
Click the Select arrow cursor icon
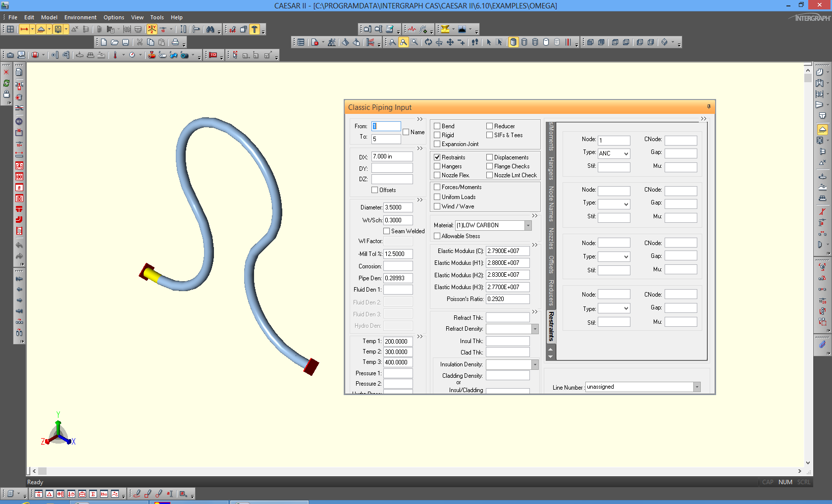(489, 43)
